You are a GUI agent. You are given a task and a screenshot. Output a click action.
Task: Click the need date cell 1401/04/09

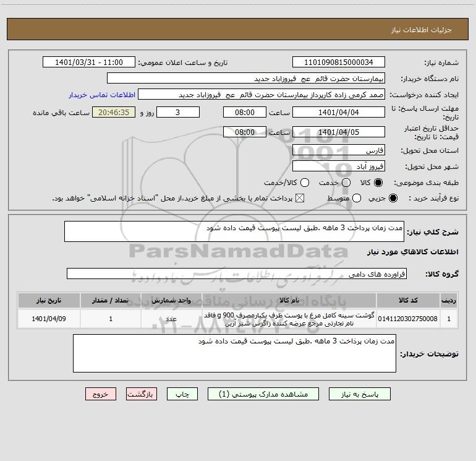[49, 319]
